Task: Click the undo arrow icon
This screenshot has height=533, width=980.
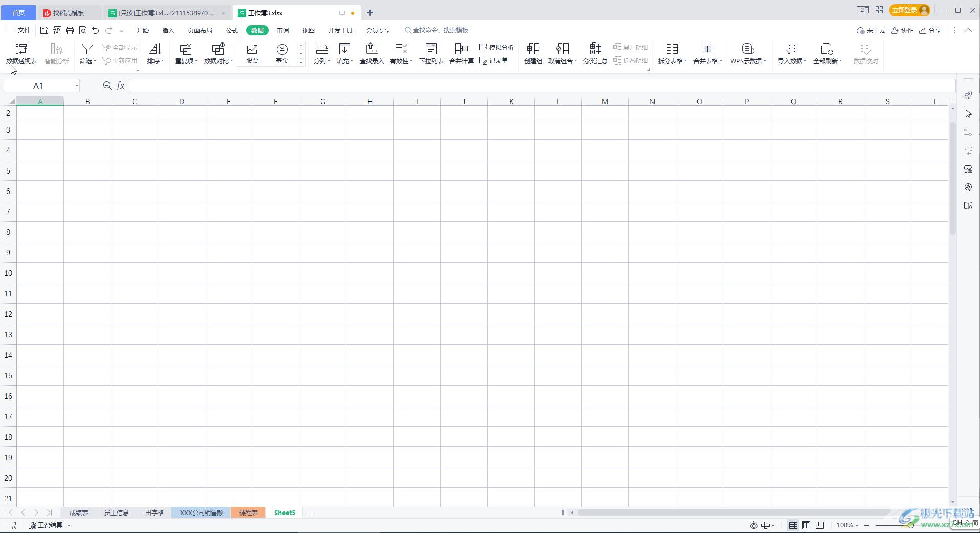Action: coord(96,30)
